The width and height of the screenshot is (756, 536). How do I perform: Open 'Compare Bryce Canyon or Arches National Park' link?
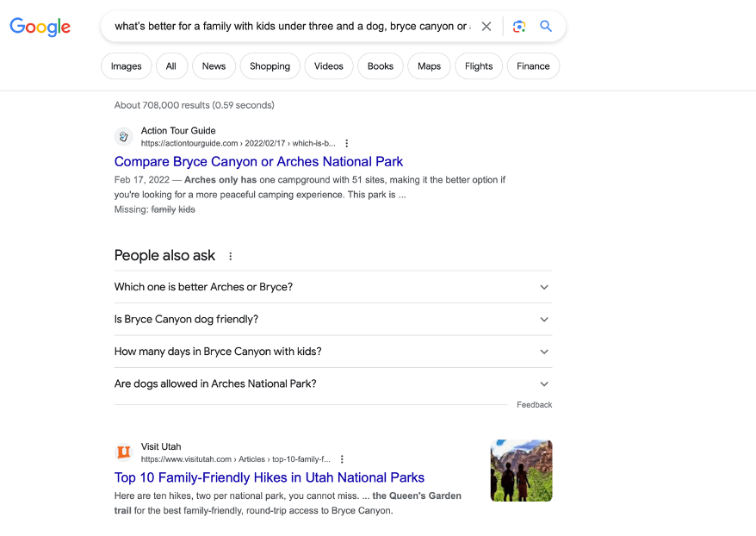(258, 162)
